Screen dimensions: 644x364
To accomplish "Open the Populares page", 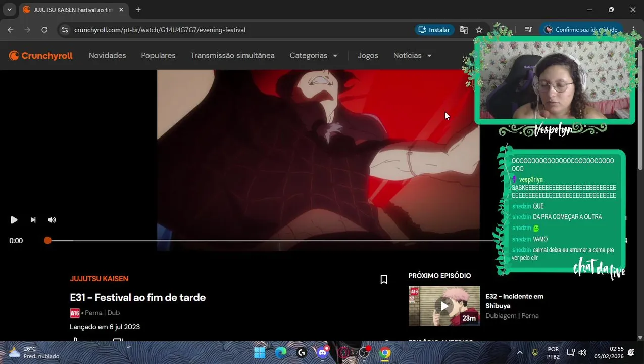I will pos(158,56).
